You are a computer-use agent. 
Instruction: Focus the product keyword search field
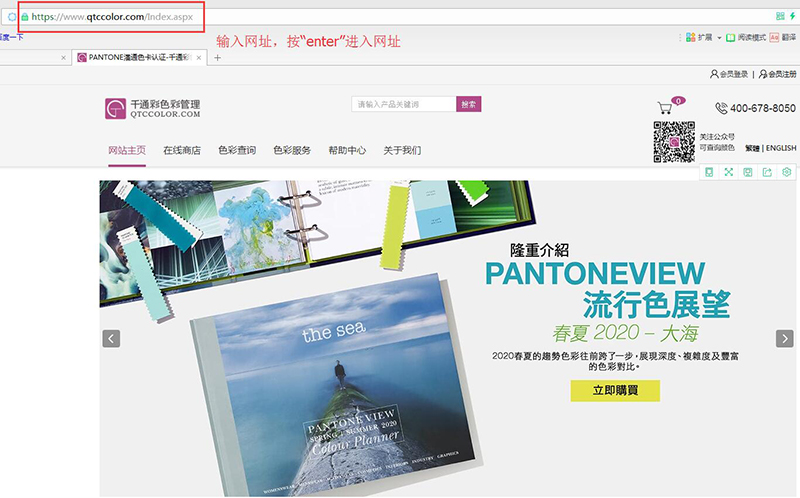(404, 104)
